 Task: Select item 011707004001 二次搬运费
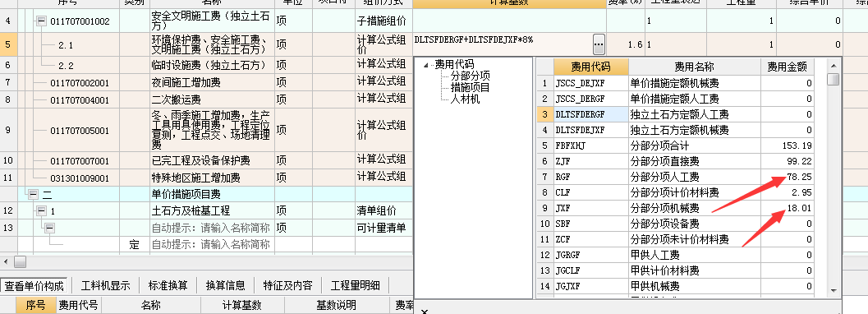[80, 100]
